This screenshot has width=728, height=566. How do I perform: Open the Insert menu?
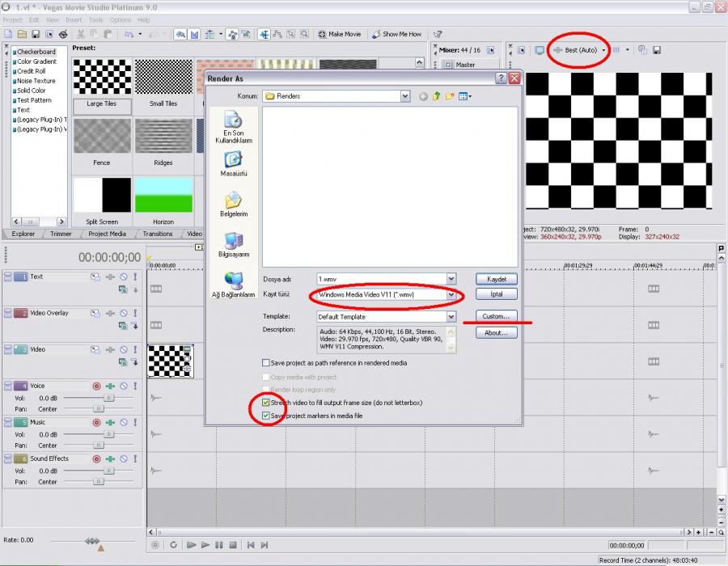pyautogui.click(x=74, y=20)
